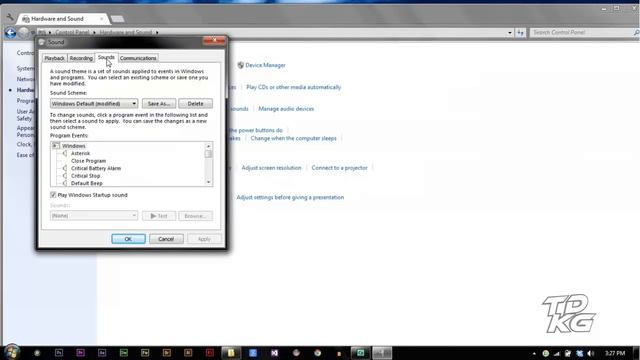Image resolution: width=640 pixels, height=360 pixels.
Task: Select Critical Battery Alarm event
Action: coord(96,168)
